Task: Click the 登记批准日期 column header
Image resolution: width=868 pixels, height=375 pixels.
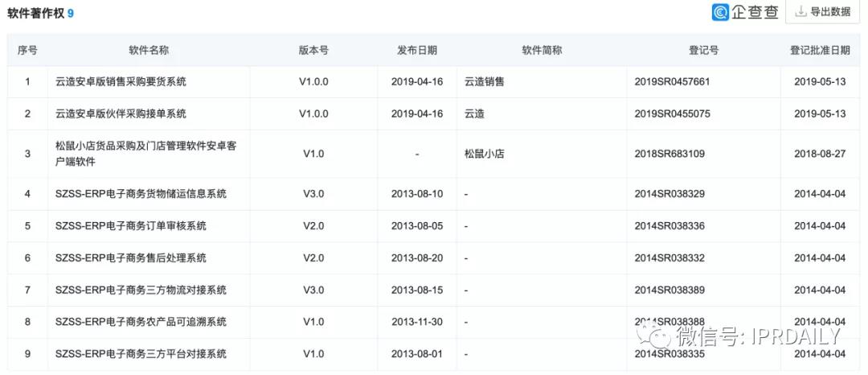Action: (820, 51)
